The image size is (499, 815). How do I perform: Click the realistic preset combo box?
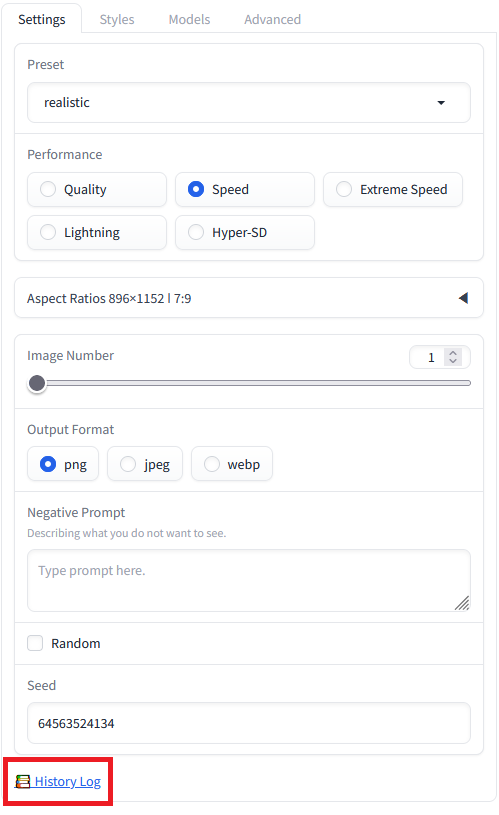click(249, 102)
